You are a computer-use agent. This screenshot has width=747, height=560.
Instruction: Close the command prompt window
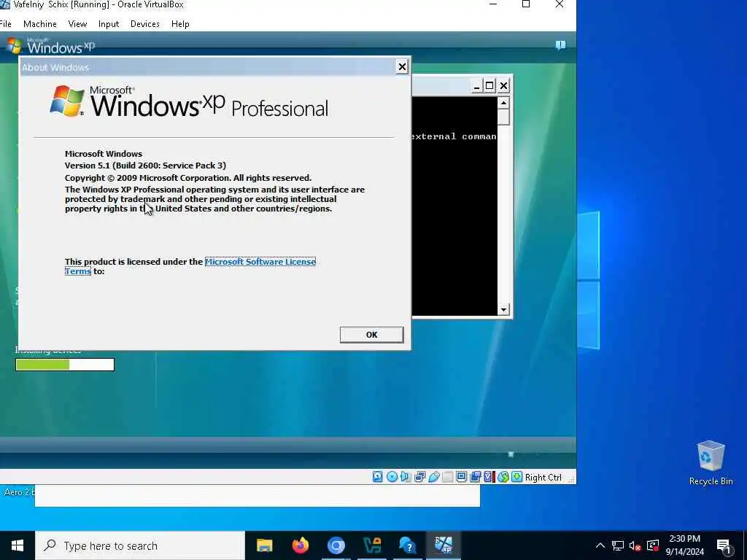point(503,86)
